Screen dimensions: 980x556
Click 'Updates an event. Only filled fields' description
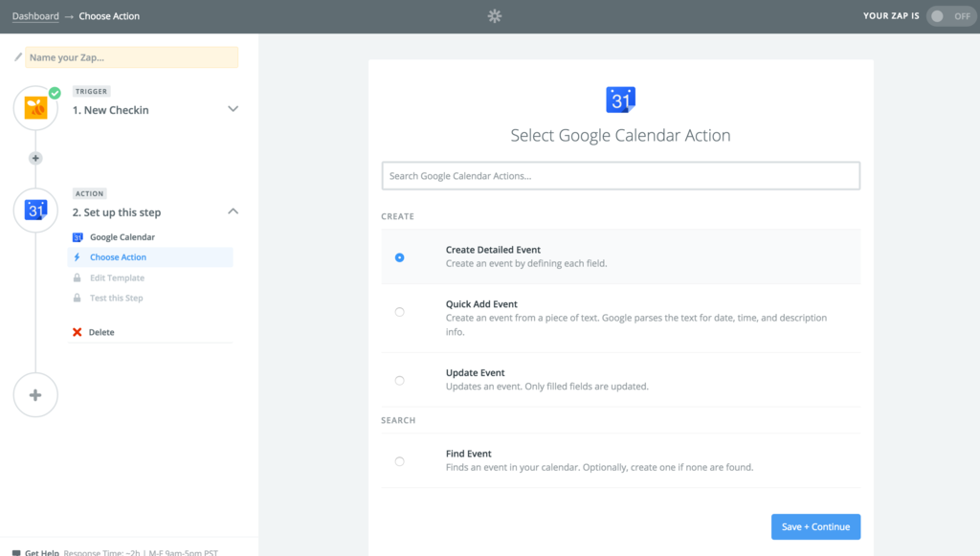(546, 386)
